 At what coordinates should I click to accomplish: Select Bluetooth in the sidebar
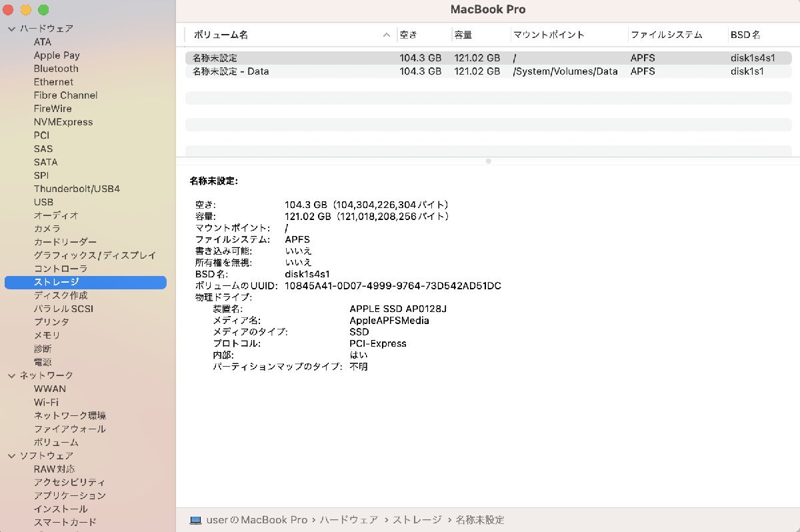point(56,69)
